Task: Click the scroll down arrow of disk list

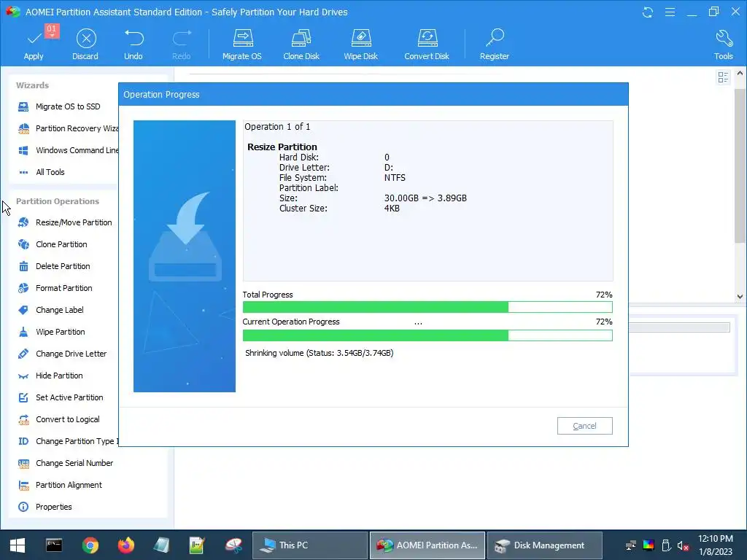Action: click(x=740, y=296)
